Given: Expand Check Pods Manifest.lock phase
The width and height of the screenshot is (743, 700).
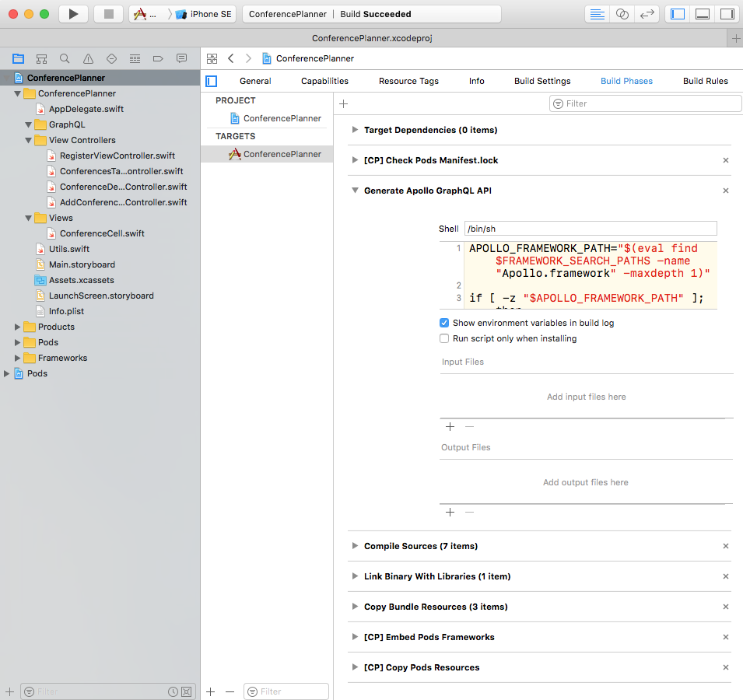Looking at the screenshot, I should (x=355, y=160).
